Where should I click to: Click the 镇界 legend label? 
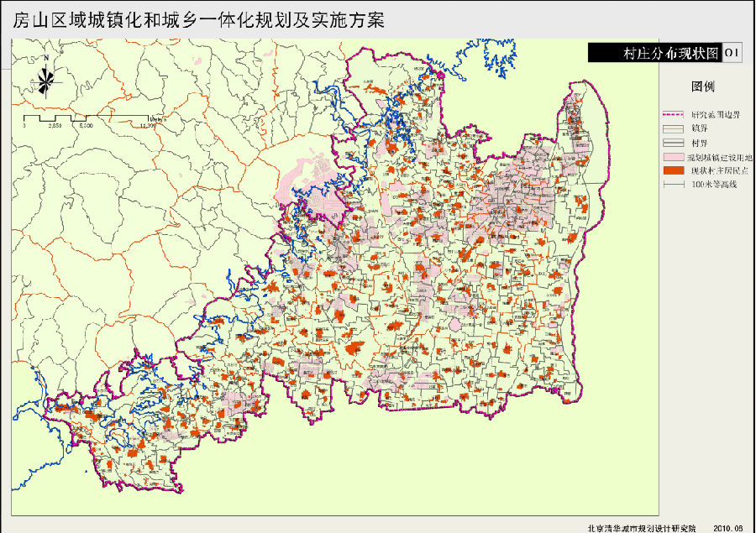tap(699, 128)
